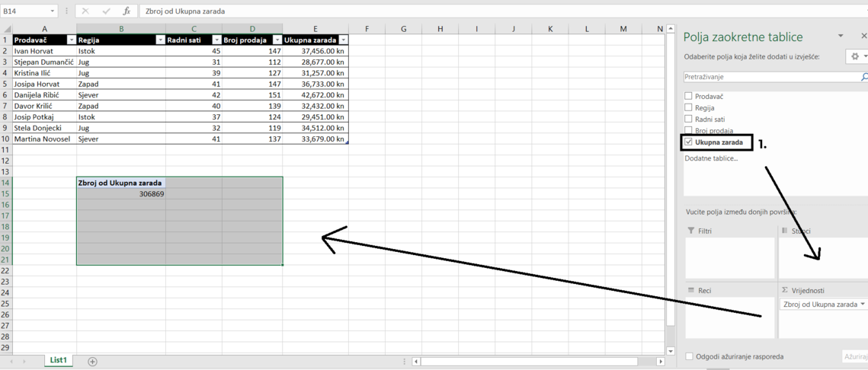This screenshot has width=868, height=370.
Task: Click the enter checkmark icon in formula bar
Action: pyautogui.click(x=106, y=11)
